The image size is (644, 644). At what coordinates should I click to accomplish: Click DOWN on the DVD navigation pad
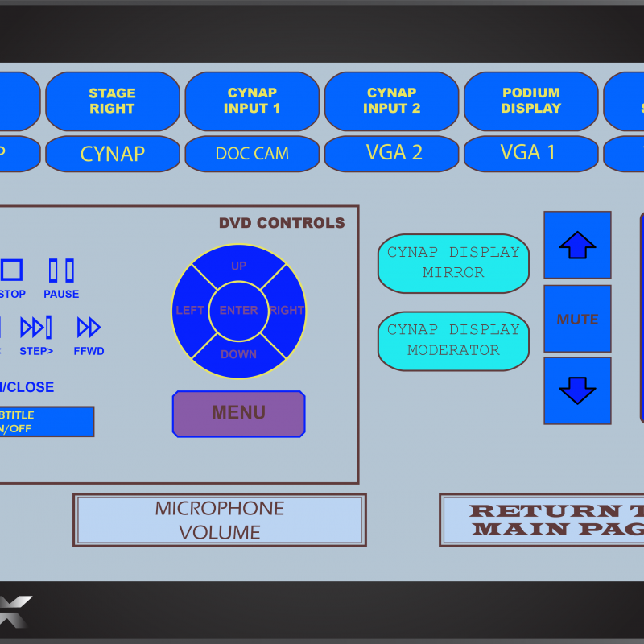point(238,354)
